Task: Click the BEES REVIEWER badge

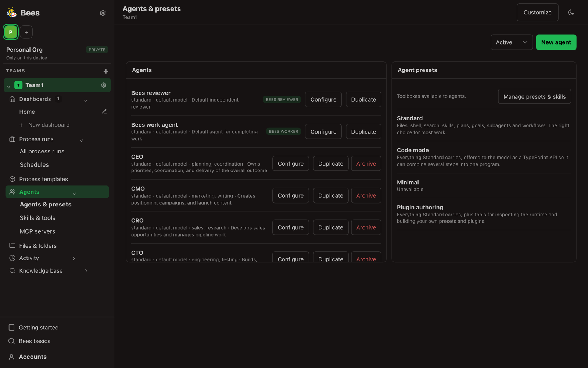Action: (x=282, y=100)
